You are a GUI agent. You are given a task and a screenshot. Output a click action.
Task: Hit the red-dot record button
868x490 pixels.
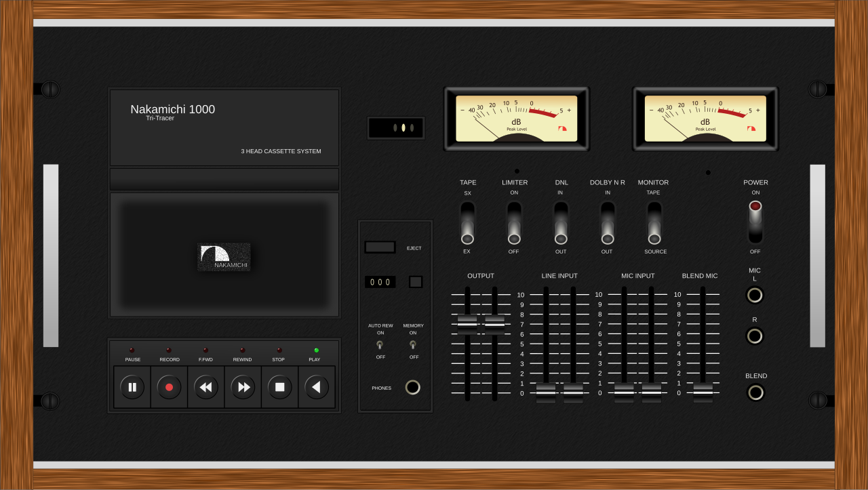click(169, 387)
